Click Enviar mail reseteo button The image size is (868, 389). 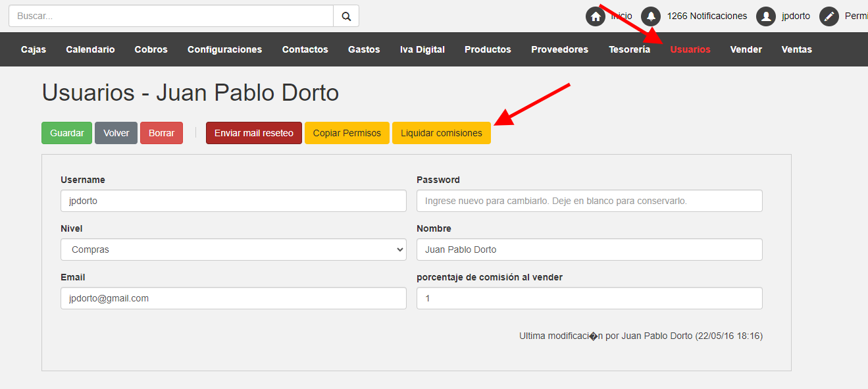(x=254, y=133)
